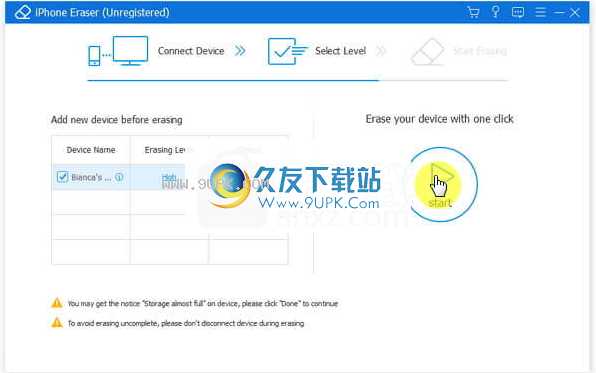Select the Select Level step
The width and height of the screenshot is (596, 373).
(340, 51)
